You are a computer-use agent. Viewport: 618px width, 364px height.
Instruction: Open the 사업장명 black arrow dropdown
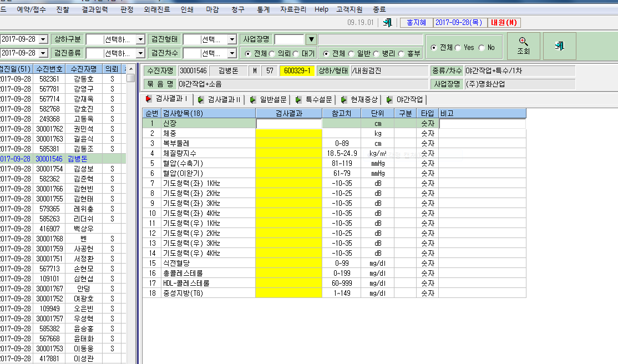[x=311, y=39]
